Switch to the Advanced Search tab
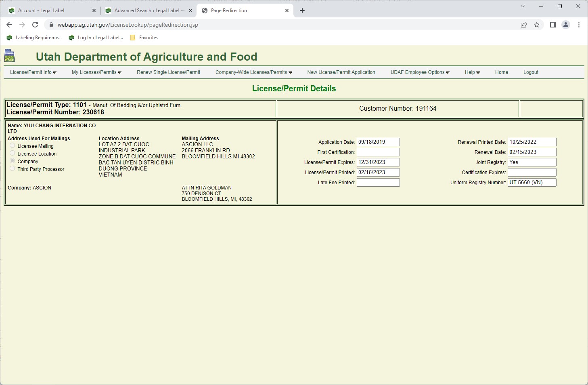Screen dimensions: 588x385 click(x=149, y=11)
